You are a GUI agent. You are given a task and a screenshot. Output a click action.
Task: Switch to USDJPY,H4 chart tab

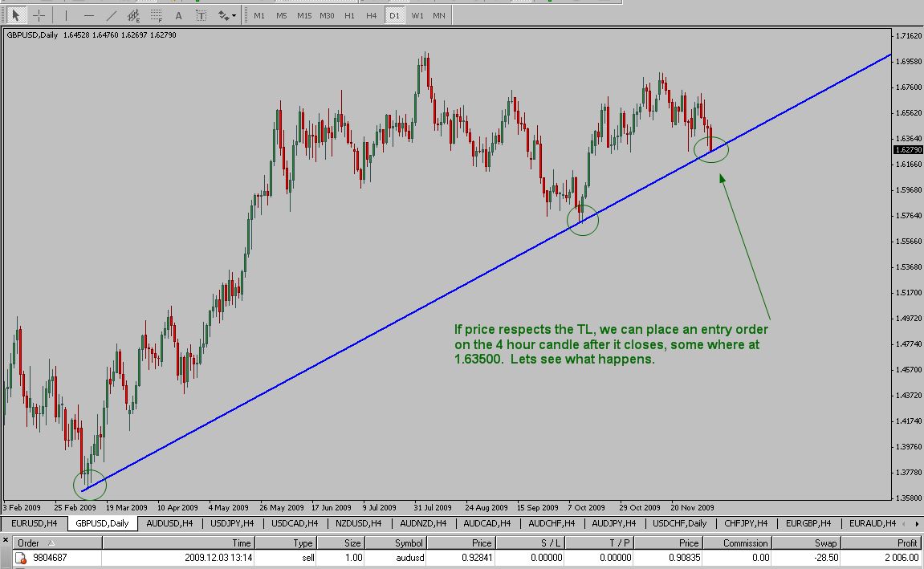(234, 523)
